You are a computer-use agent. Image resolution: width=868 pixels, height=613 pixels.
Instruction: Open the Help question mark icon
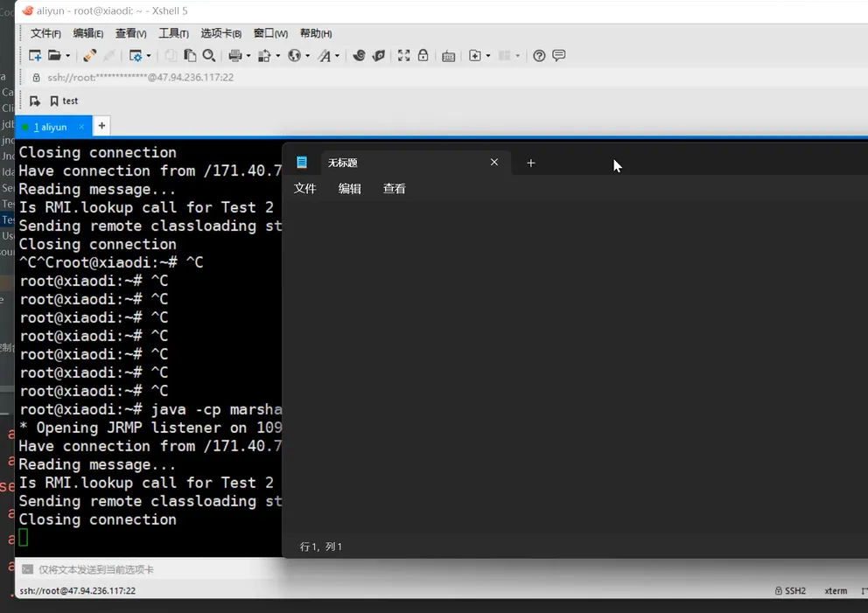click(539, 55)
